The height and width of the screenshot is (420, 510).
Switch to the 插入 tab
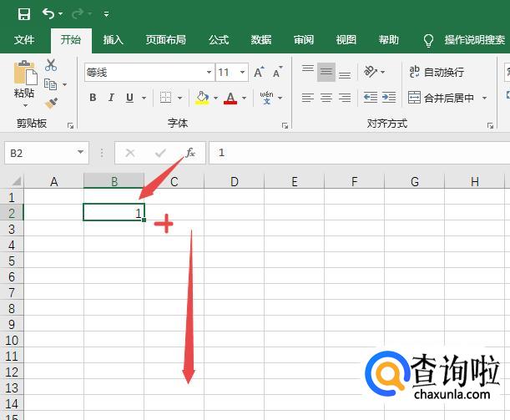(114, 40)
